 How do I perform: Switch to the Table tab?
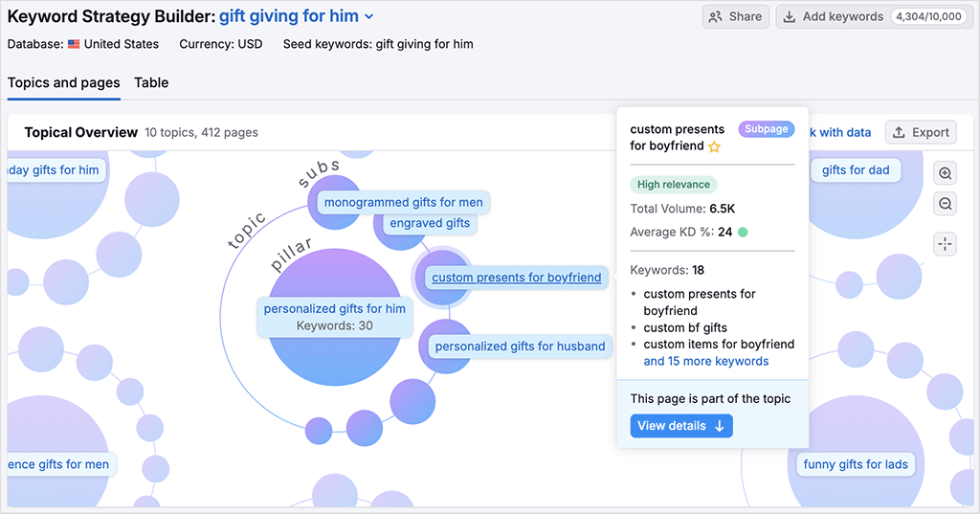[151, 82]
